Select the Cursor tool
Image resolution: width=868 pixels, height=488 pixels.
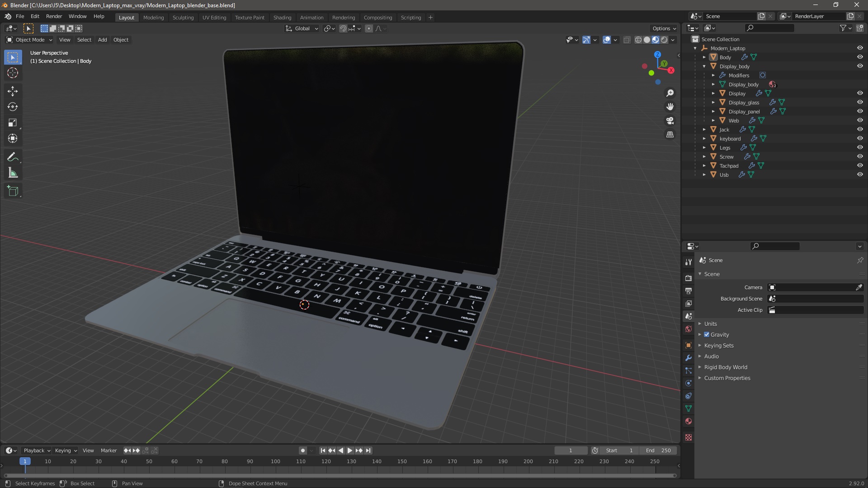click(13, 73)
